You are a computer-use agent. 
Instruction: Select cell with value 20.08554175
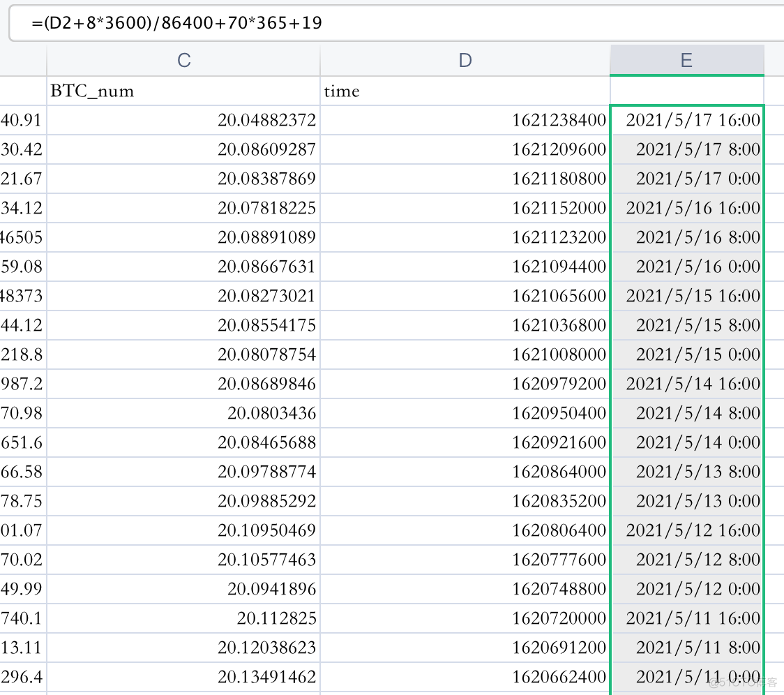coord(183,325)
